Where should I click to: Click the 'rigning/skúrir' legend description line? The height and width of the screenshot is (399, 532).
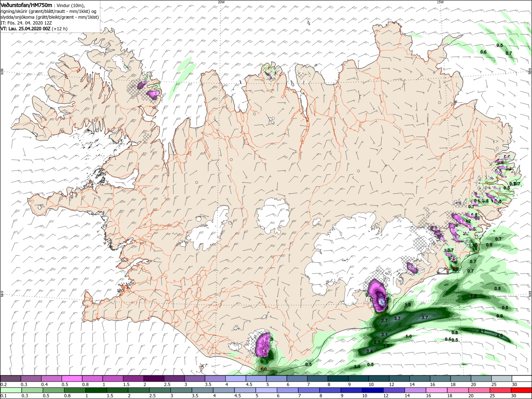point(48,11)
